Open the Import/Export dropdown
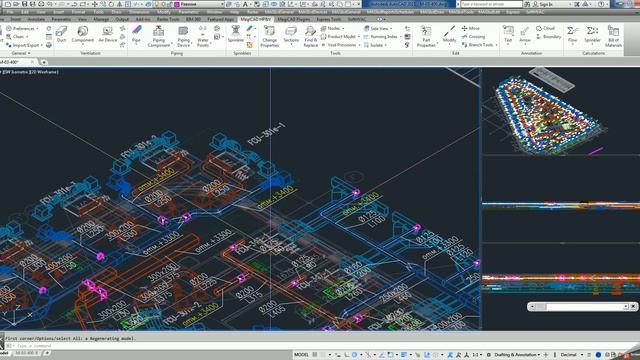 pos(24,45)
